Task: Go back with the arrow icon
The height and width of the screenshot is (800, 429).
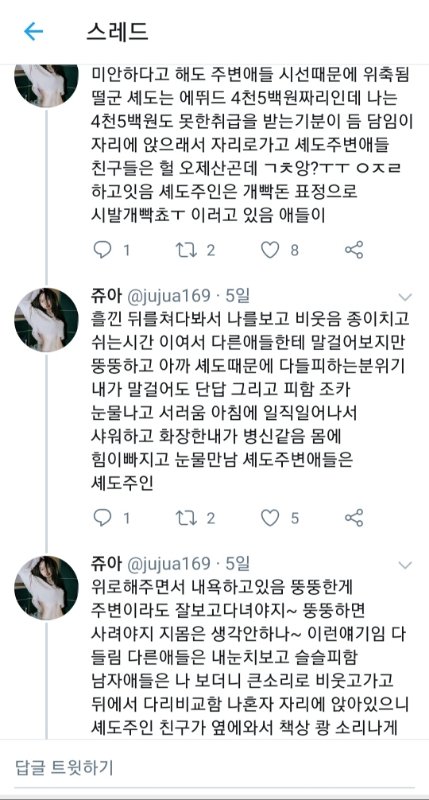Action: tap(34, 32)
